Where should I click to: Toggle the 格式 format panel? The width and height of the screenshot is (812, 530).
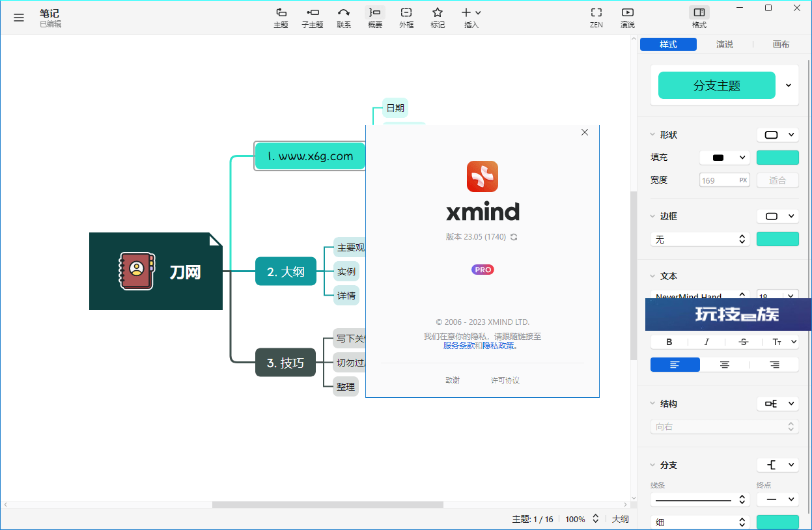pos(699,18)
